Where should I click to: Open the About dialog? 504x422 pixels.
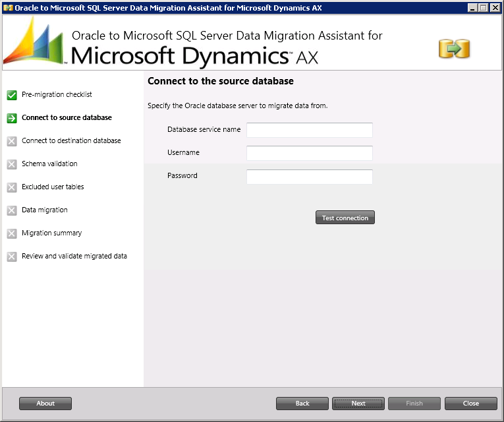(45, 404)
